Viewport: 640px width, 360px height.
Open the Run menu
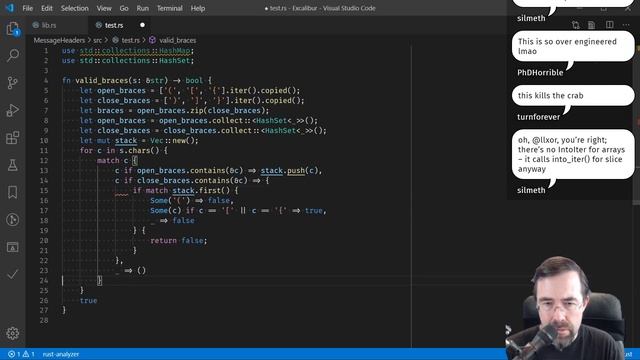(142, 8)
